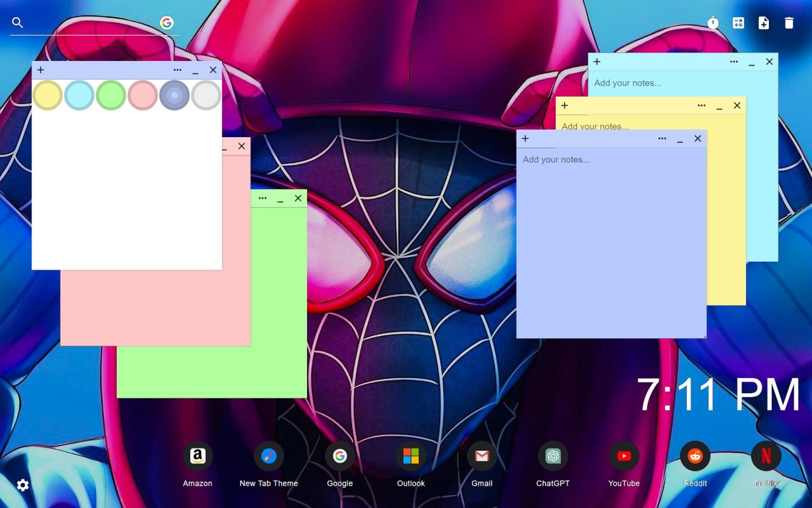Close the yellow note

737,105
